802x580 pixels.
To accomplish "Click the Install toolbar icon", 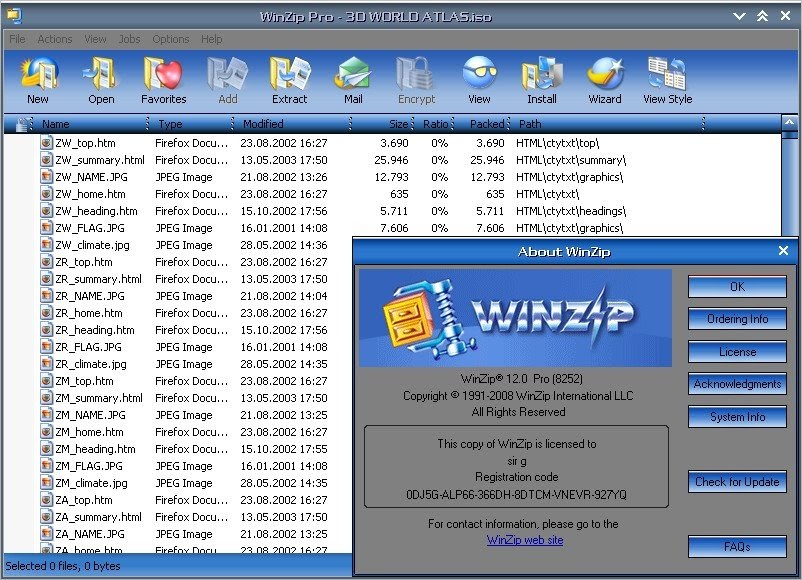I will coord(542,74).
